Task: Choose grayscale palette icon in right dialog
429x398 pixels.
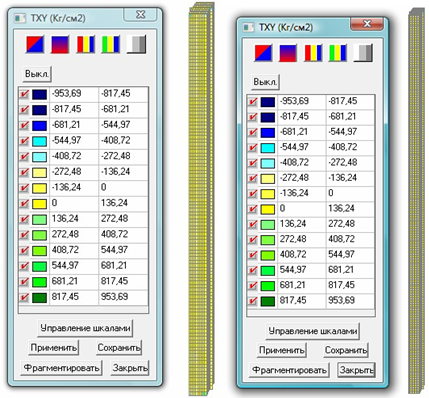Action: pos(364,53)
